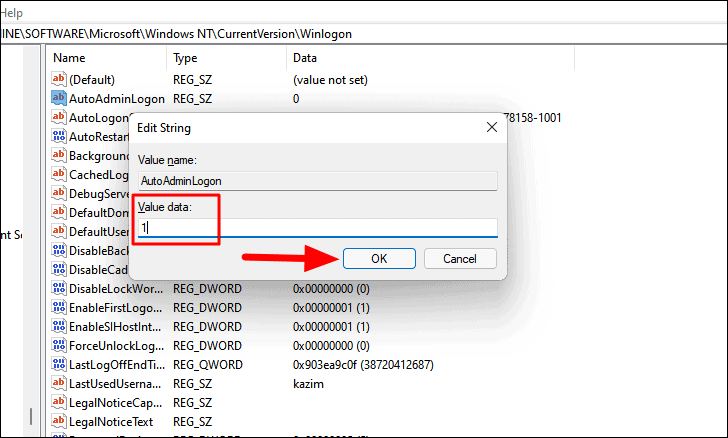Click the Value data text field
This screenshot has width=728, height=438.
pyautogui.click(x=318, y=228)
